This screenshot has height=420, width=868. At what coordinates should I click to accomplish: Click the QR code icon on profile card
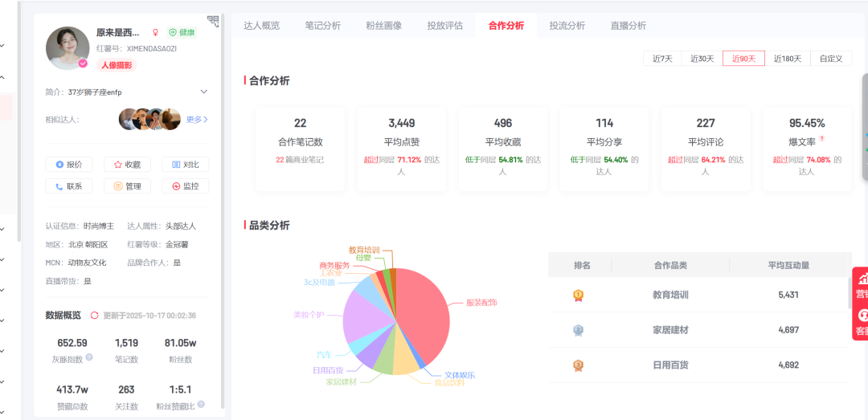coord(212,20)
